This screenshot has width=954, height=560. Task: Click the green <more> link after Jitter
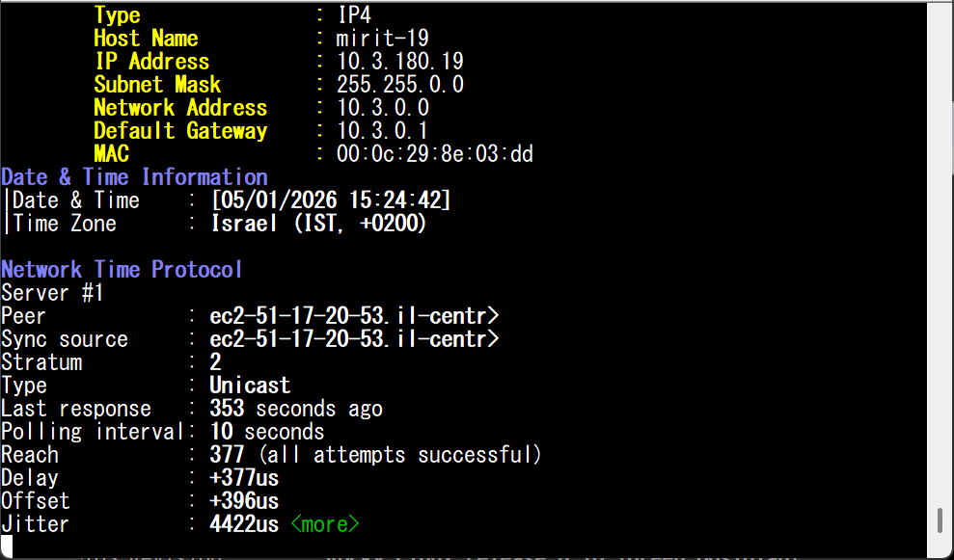(x=324, y=524)
